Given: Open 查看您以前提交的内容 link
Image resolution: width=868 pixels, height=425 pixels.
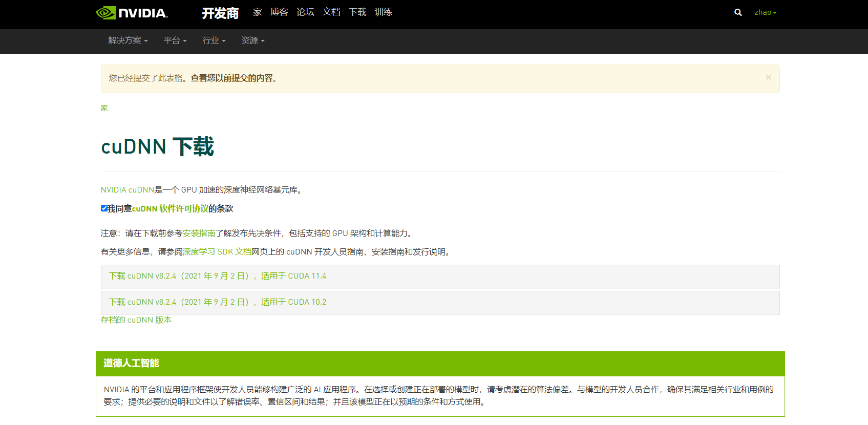Looking at the screenshot, I should [x=232, y=78].
